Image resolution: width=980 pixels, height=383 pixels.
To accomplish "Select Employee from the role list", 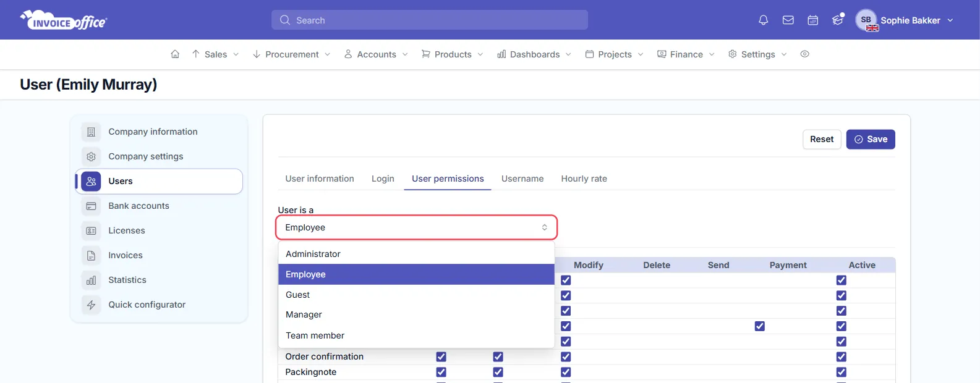I will coord(416,274).
